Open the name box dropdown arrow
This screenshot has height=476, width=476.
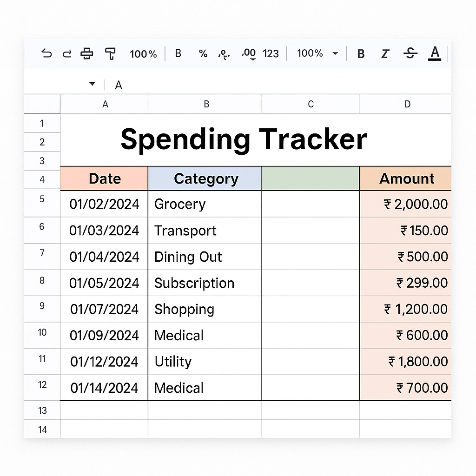coord(92,84)
